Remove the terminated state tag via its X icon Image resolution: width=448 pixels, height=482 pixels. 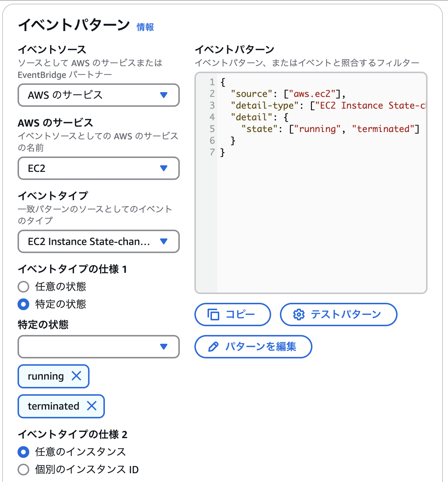(x=92, y=406)
